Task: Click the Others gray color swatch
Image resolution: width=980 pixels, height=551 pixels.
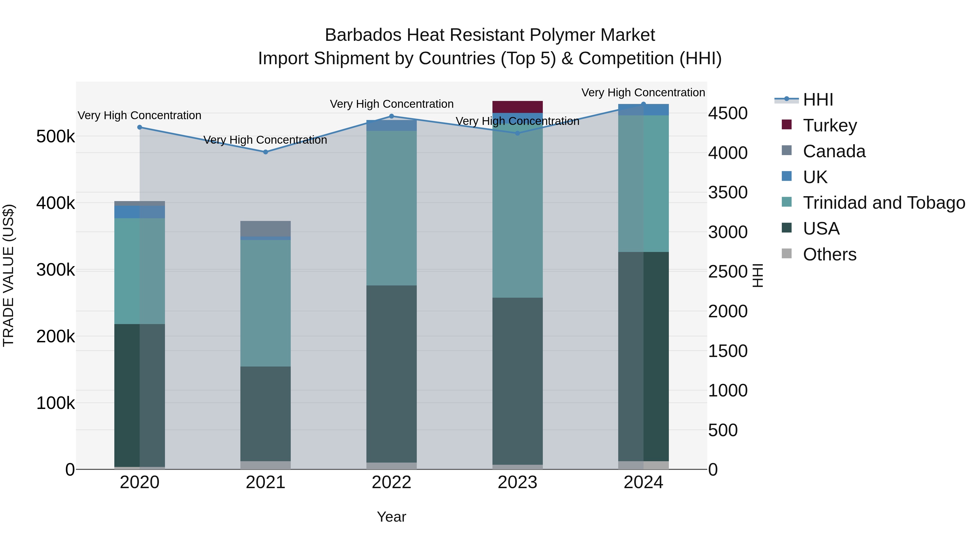Action: pyautogui.click(x=786, y=253)
